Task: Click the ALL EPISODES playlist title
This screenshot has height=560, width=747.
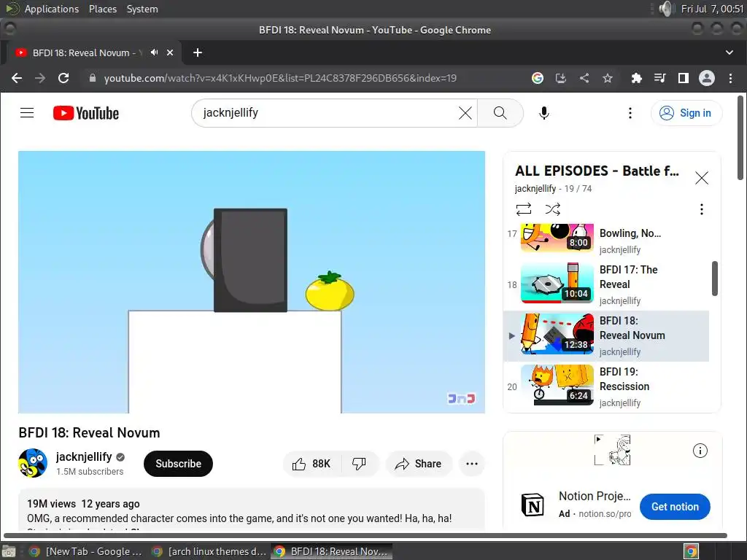Action: coord(597,171)
